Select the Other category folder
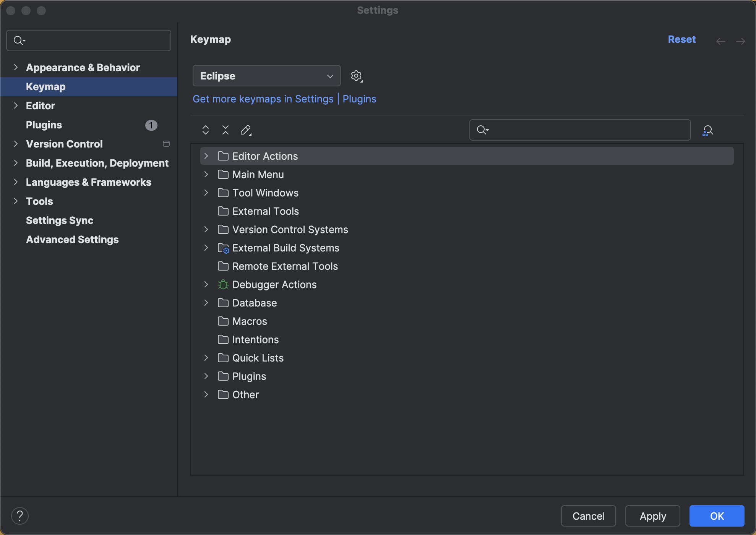The width and height of the screenshot is (756, 535). [245, 394]
